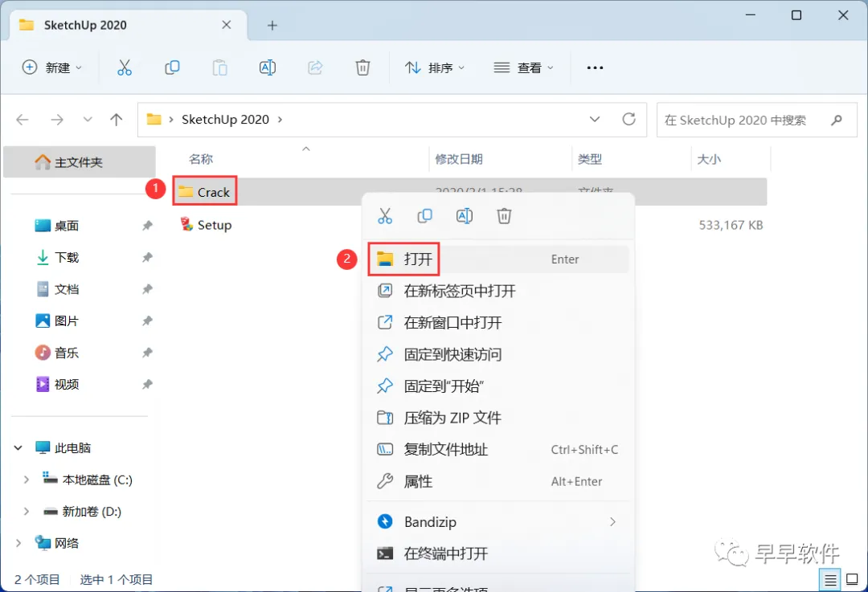Click the chevron after SketchUp 2020 in the address bar
The height and width of the screenshot is (592, 868).
(280, 120)
